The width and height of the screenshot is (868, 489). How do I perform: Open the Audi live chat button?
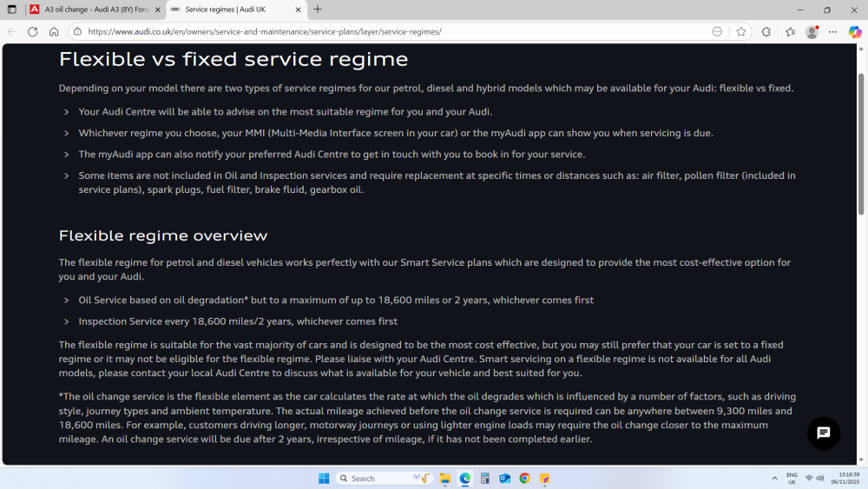pyautogui.click(x=823, y=433)
